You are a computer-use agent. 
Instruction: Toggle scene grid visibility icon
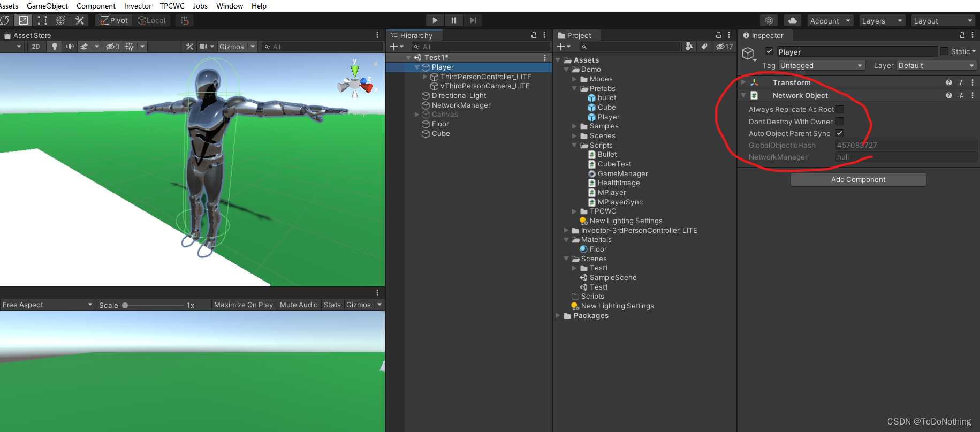pos(130,47)
